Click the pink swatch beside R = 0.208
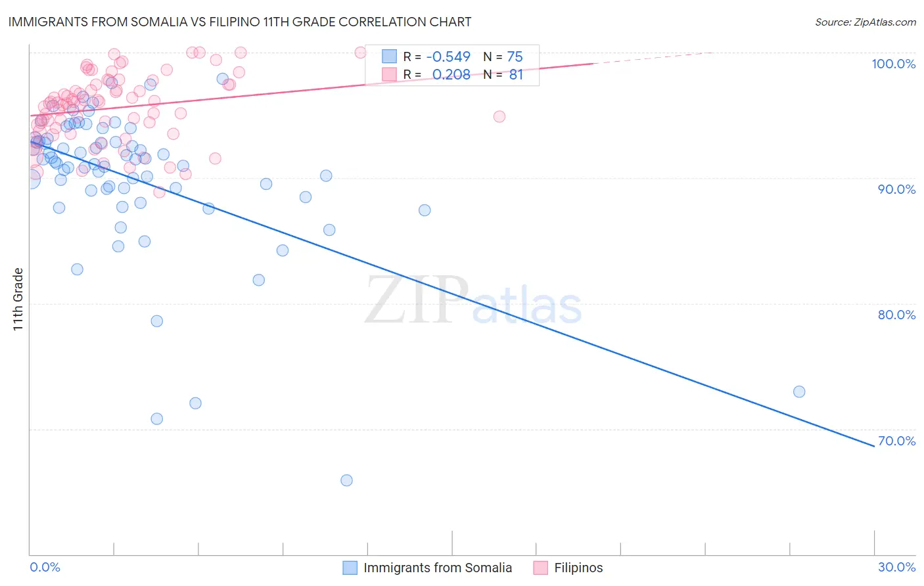Image resolution: width=924 pixels, height=586 pixels. pos(390,74)
